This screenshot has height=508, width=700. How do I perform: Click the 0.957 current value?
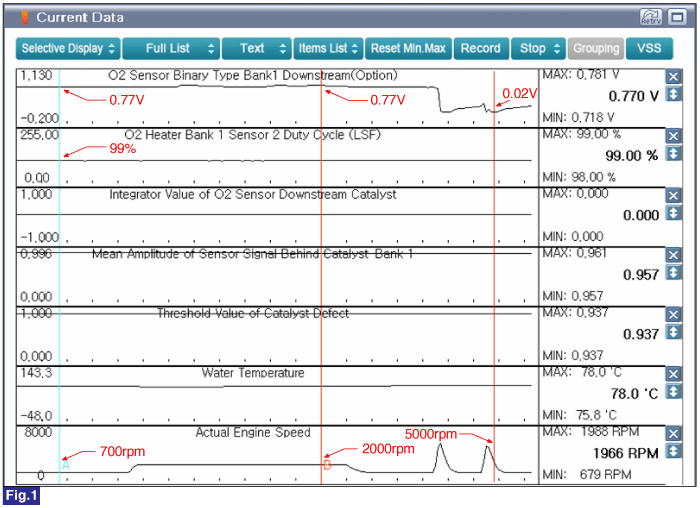[x=641, y=275]
